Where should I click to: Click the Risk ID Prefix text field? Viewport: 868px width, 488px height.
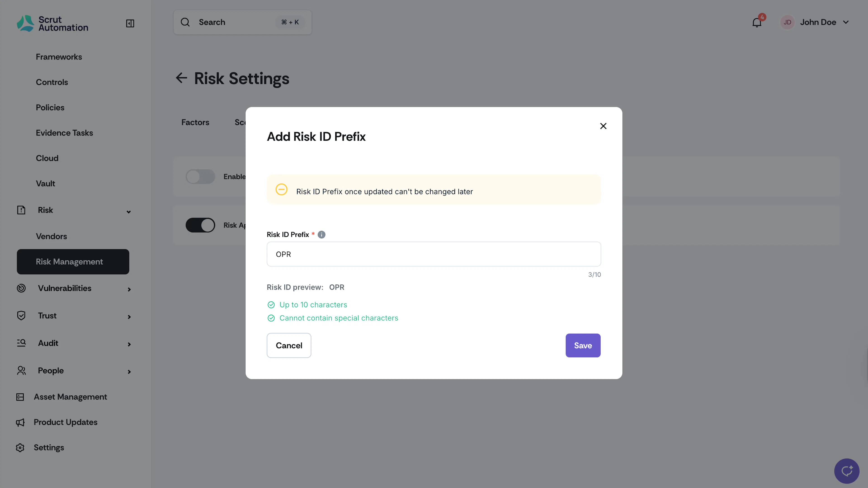pyautogui.click(x=433, y=254)
